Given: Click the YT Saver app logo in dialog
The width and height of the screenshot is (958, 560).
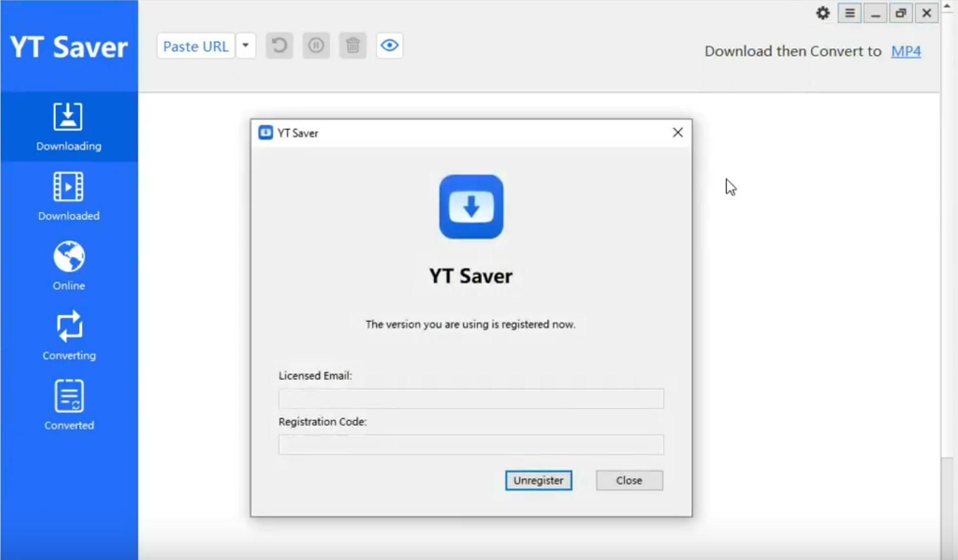Looking at the screenshot, I should point(471,207).
